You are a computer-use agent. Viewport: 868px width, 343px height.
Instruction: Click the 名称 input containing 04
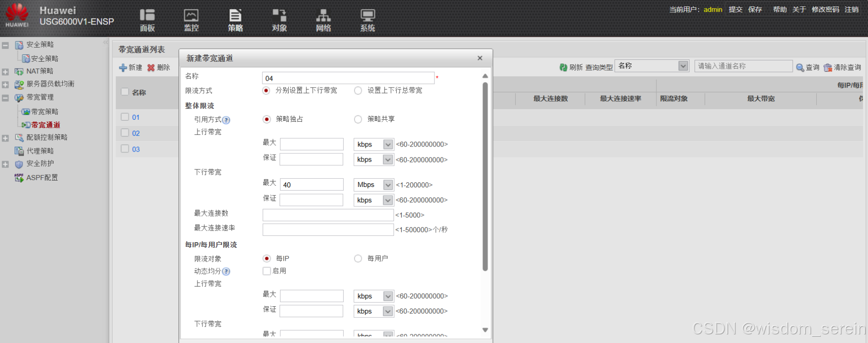click(348, 78)
